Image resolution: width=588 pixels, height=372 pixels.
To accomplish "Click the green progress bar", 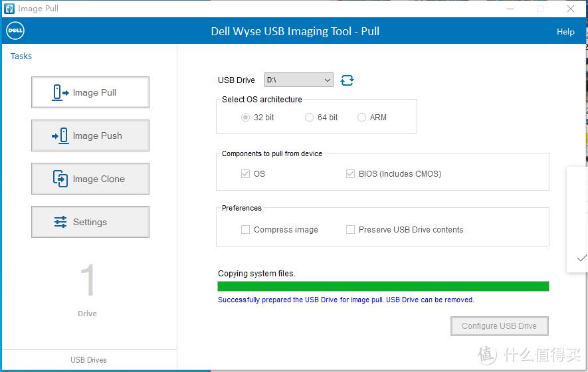I will click(383, 286).
